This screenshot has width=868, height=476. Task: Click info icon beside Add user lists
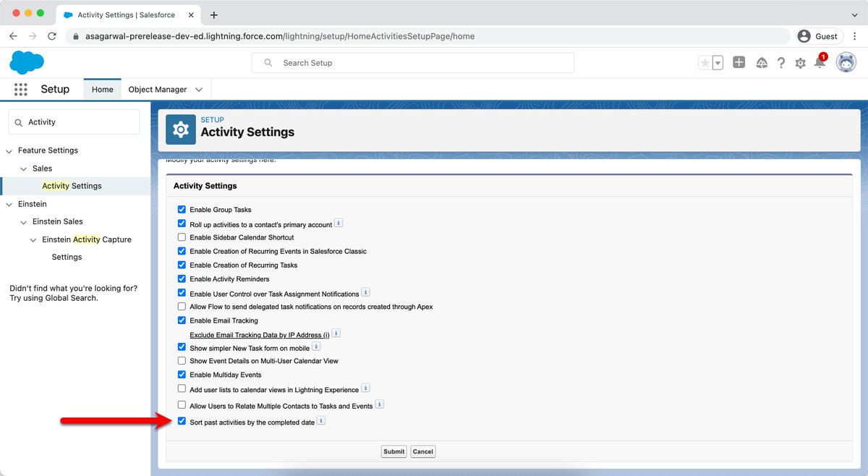[365, 388]
